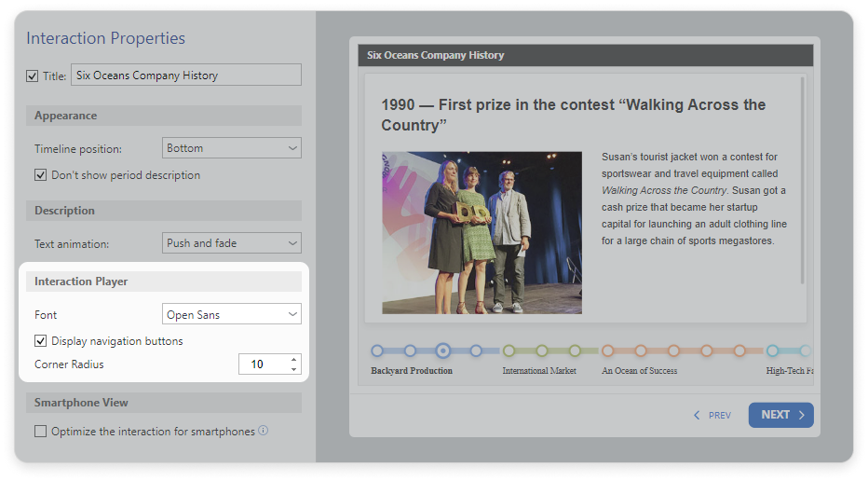
Task: Click the award ceremony photo
Action: pyautogui.click(x=481, y=232)
